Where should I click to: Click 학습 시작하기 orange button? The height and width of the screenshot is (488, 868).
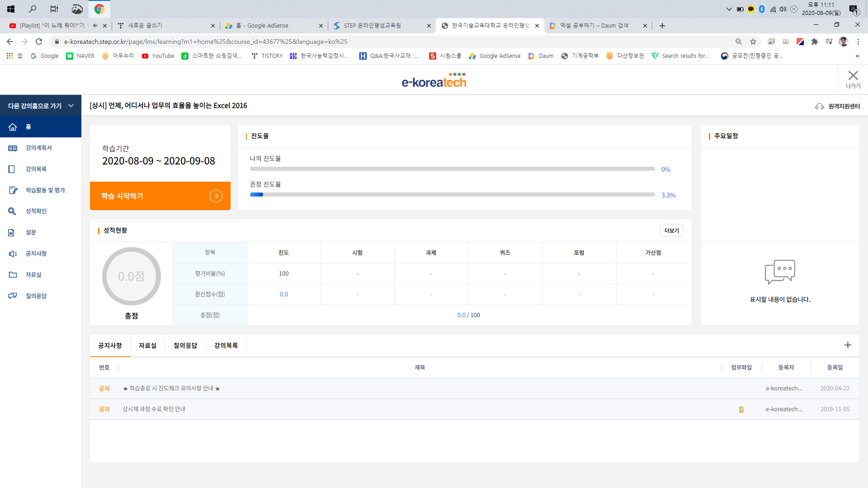click(x=160, y=196)
